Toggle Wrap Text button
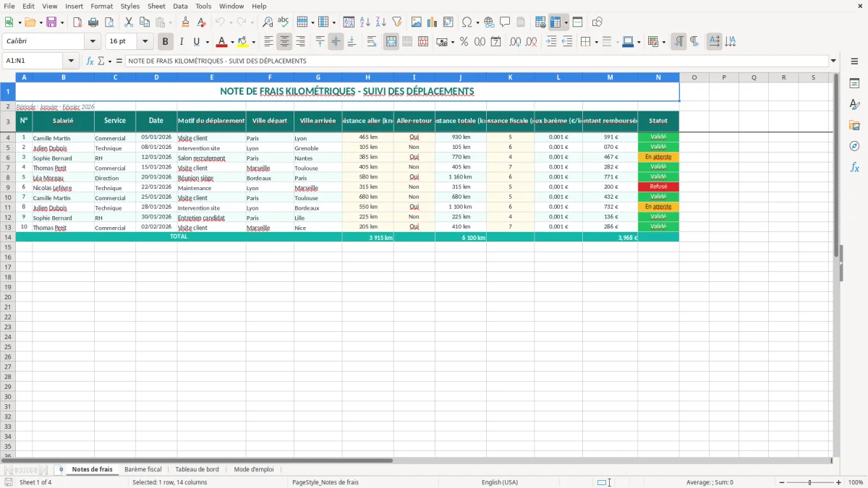The image size is (868, 488). pyautogui.click(x=372, y=42)
